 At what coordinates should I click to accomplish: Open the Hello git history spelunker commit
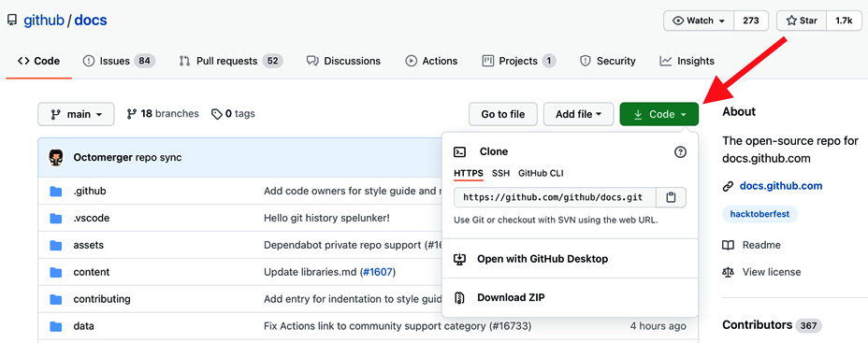[326, 218]
